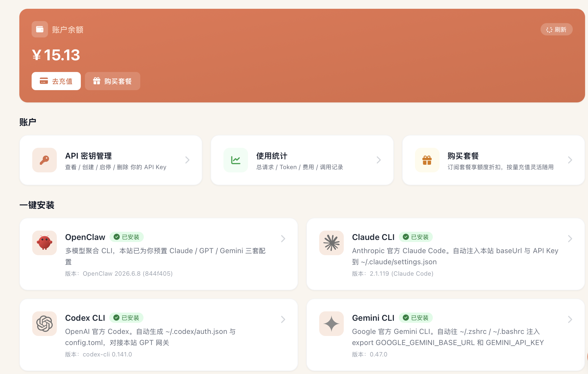Click the Claude CLI starburst icon
This screenshot has height=374, width=588.
pyautogui.click(x=331, y=243)
